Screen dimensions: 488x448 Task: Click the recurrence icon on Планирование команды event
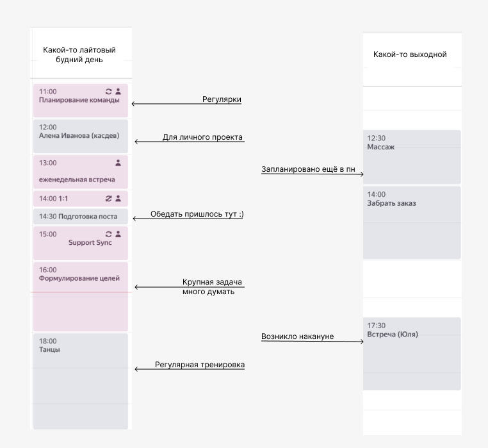coord(109,92)
